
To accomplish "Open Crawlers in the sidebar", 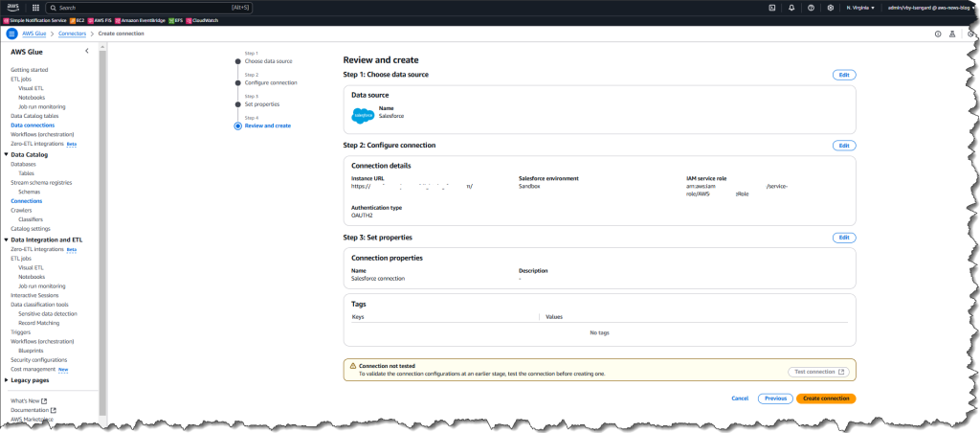I will click(21, 210).
